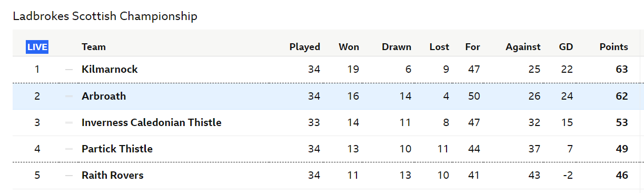The height and width of the screenshot is (193, 644).
Task: Click the Points column header
Action: coord(614,47)
